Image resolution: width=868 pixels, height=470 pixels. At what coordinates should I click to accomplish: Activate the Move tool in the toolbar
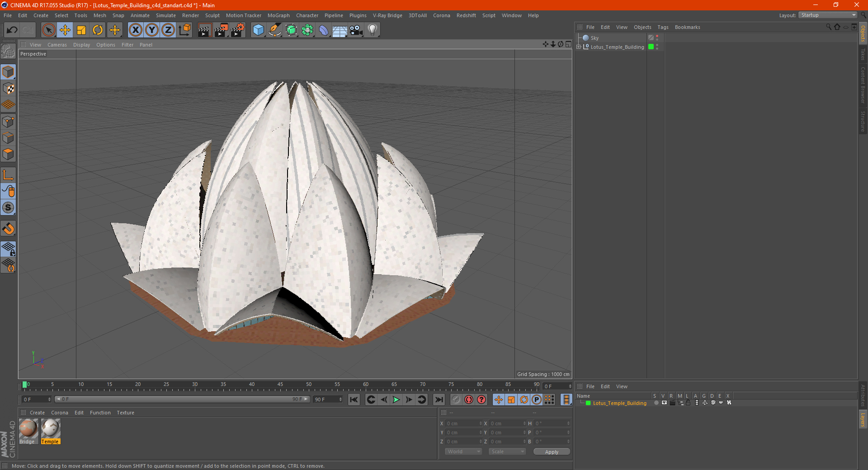click(x=65, y=30)
